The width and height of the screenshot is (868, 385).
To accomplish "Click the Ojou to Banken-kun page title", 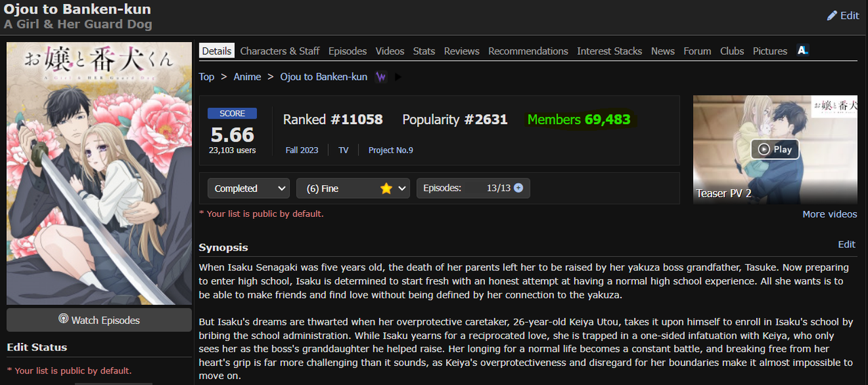I will pyautogui.click(x=77, y=9).
